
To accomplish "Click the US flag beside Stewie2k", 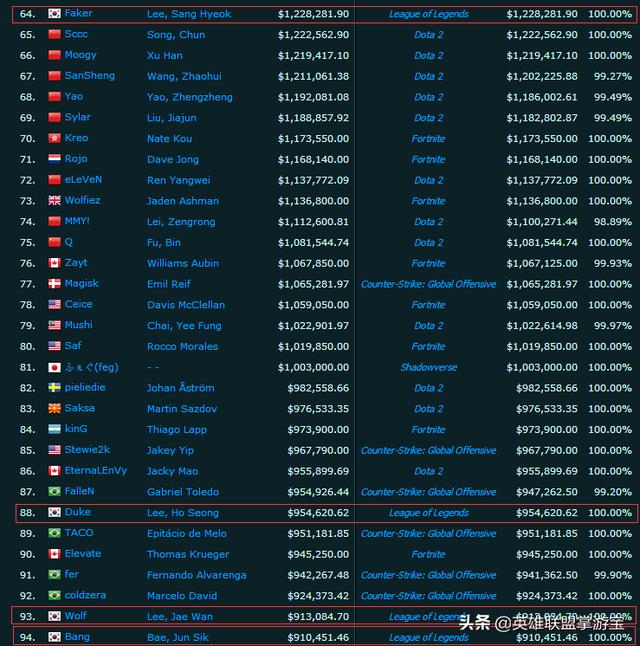I will pos(54,449).
